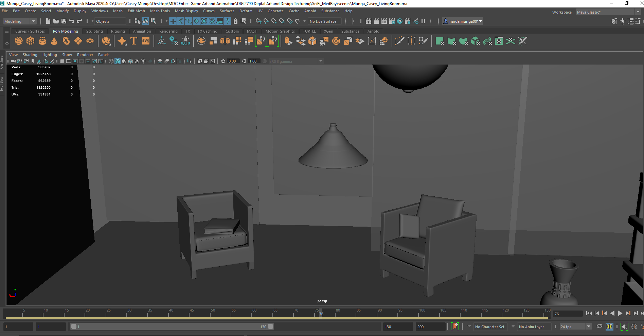Viewport: 644px width, 336px height.
Task: Open the viewport Renderer menu
Action: coord(85,55)
